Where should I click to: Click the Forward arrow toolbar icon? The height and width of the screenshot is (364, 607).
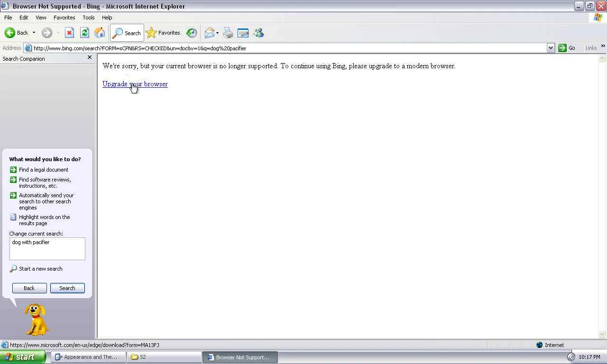tap(46, 33)
